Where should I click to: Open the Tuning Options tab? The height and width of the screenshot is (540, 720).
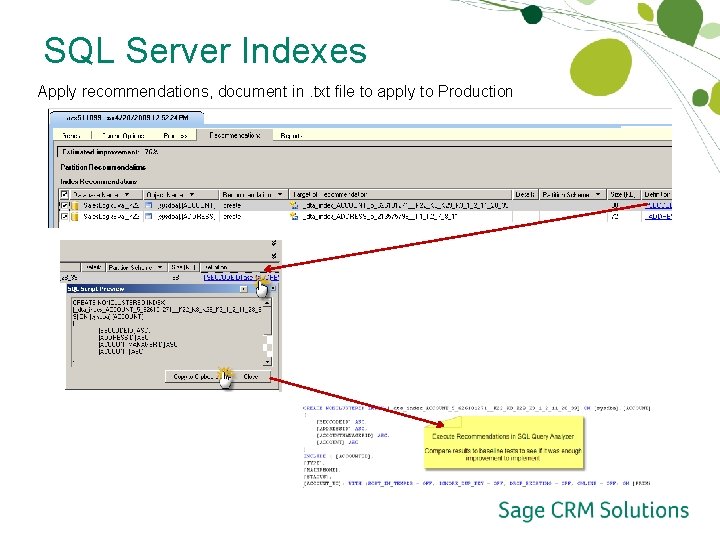point(123,136)
